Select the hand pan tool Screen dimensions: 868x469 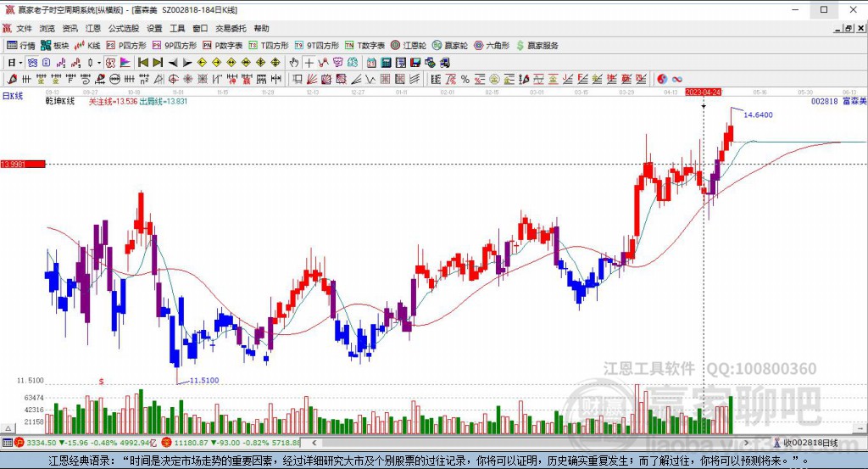294,63
